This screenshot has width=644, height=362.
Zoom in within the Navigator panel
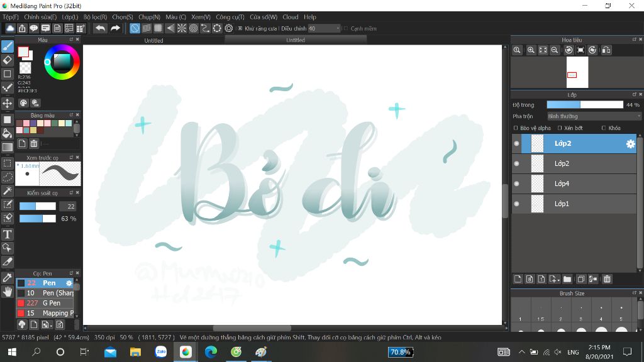[x=531, y=50]
